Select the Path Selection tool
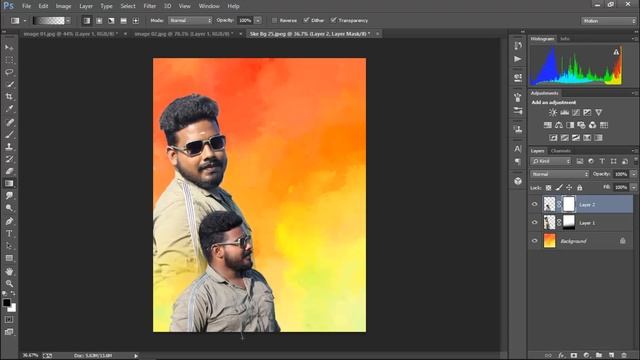 9,246
